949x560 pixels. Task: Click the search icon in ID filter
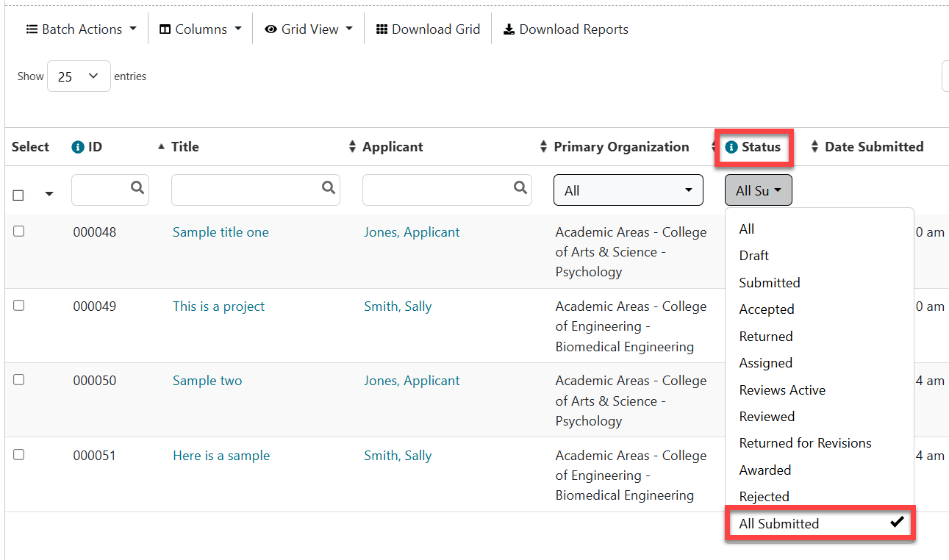[137, 188]
